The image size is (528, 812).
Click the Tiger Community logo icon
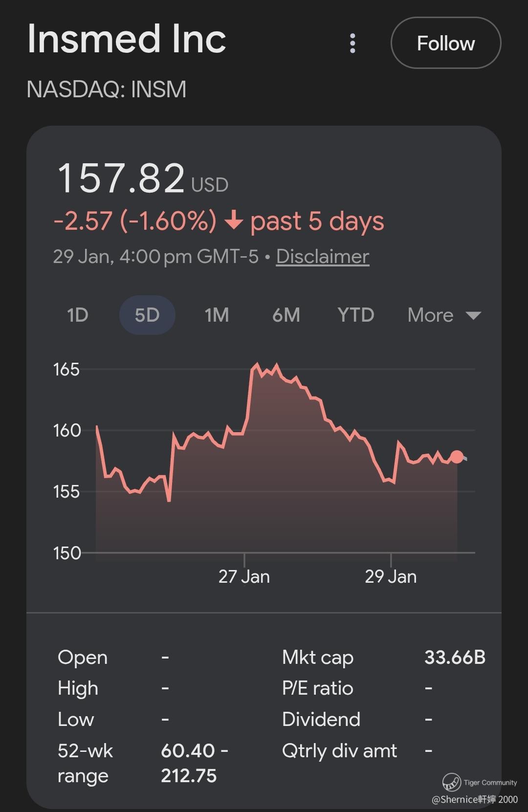[451, 782]
